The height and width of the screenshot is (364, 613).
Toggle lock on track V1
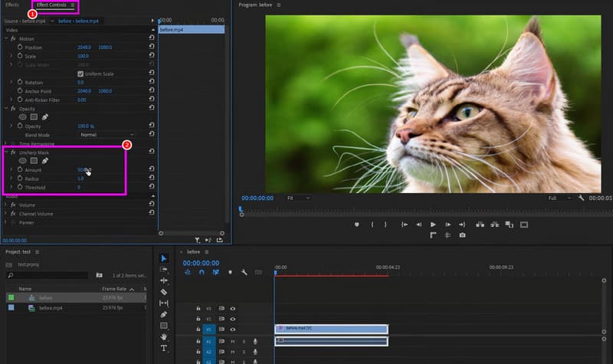click(198, 330)
